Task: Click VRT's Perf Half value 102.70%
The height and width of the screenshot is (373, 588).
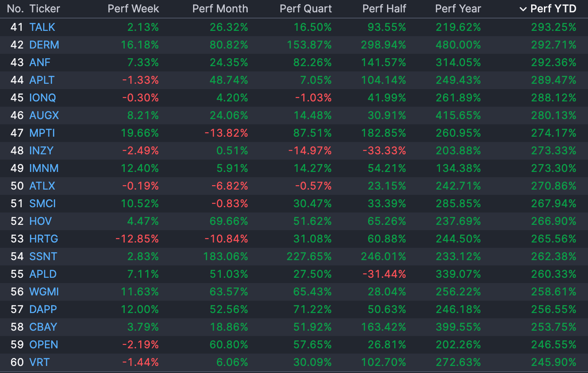Action: 383,362
